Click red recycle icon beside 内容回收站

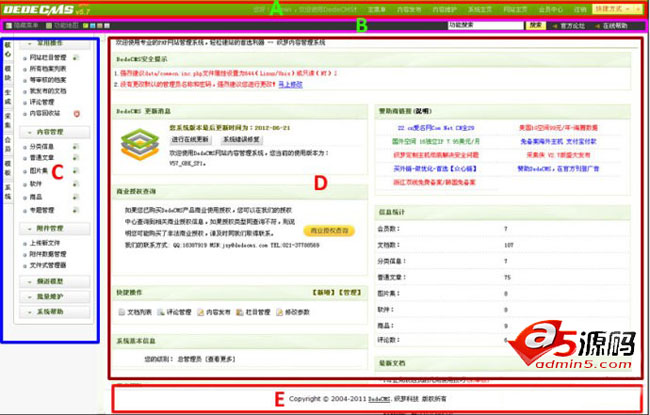coord(76,113)
